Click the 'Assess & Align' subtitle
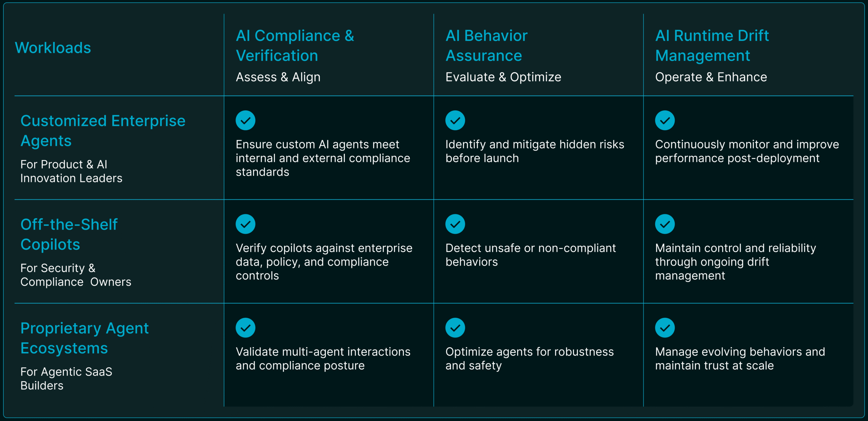Image resolution: width=868 pixels, height=421 pixels. click(278, 77)
